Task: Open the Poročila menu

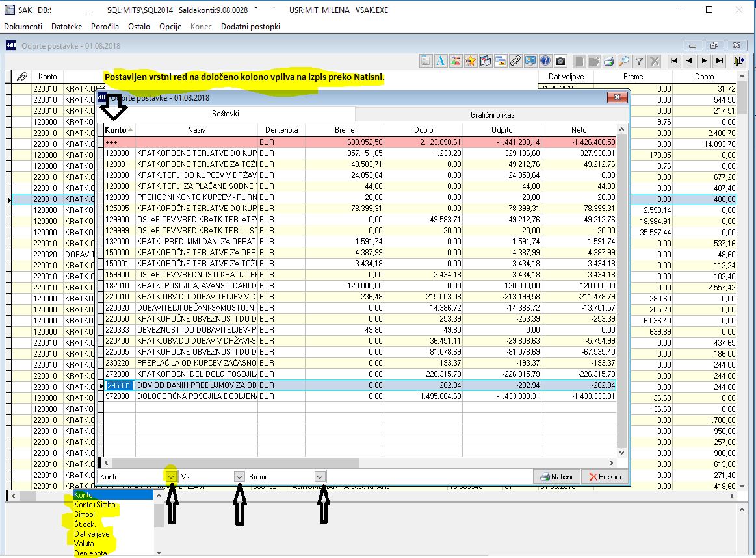Action: 105,27
